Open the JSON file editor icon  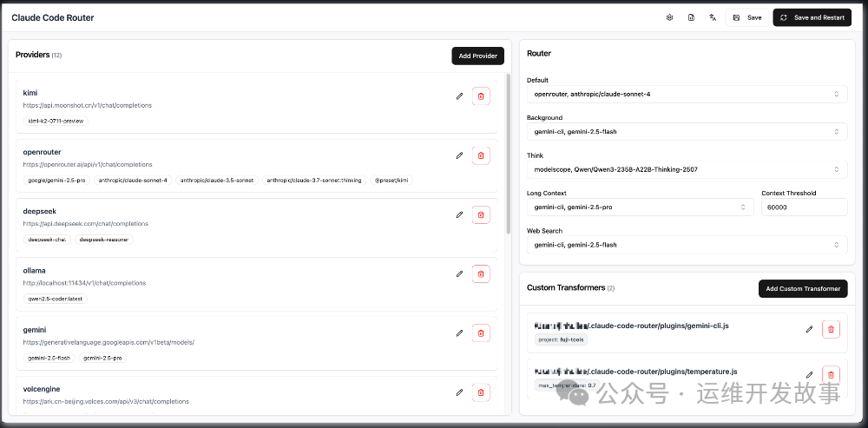point(691,17)
